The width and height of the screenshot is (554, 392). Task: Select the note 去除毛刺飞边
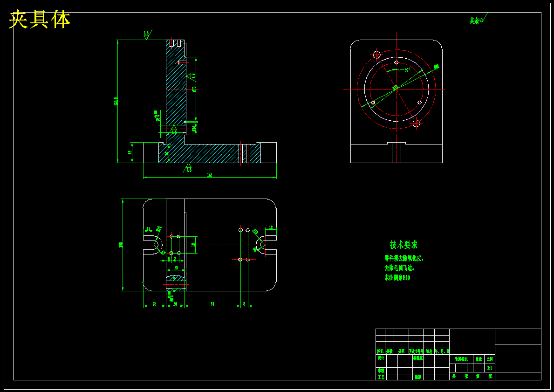pos(399,268)
